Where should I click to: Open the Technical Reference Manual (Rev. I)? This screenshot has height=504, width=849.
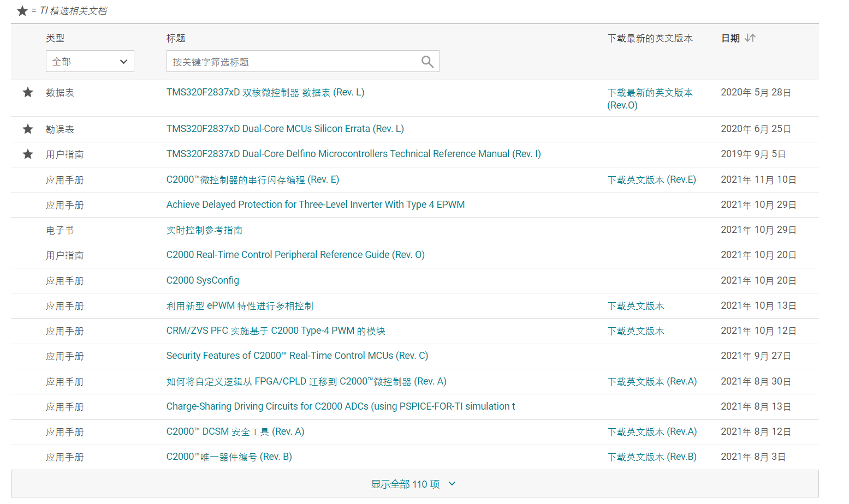[353, 154]
